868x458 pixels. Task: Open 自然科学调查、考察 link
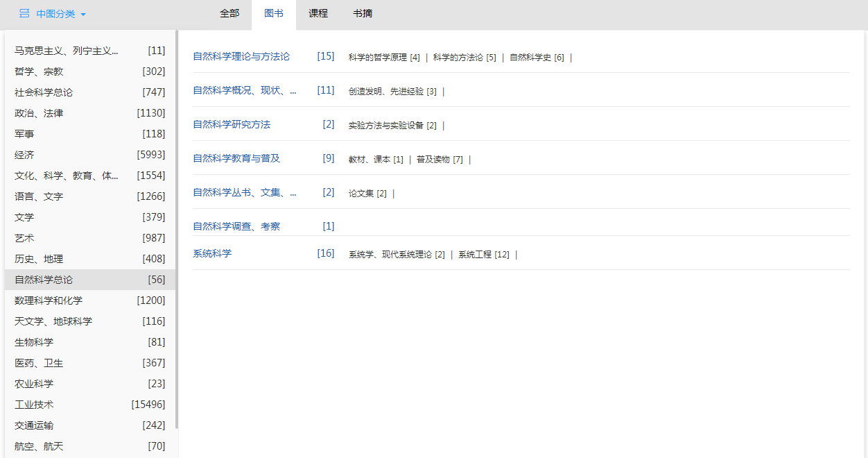(x=236, y=226)
